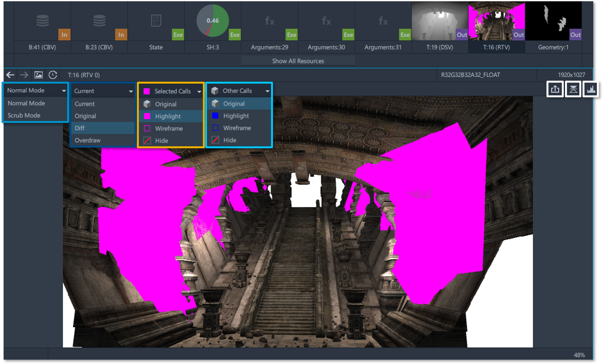The width and height of the screenshot is (603, 364).
Task: Expand the Selected Calls dropdown
Action: [171, 91]
